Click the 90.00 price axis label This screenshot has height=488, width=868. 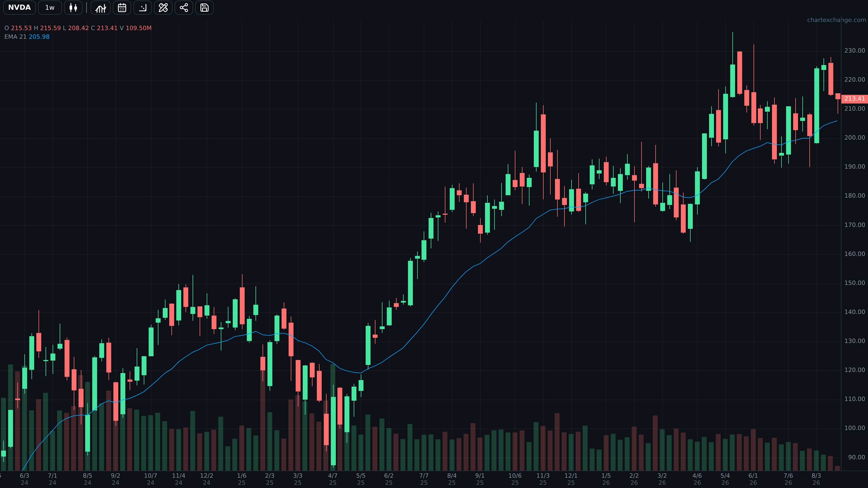(857, 457)
